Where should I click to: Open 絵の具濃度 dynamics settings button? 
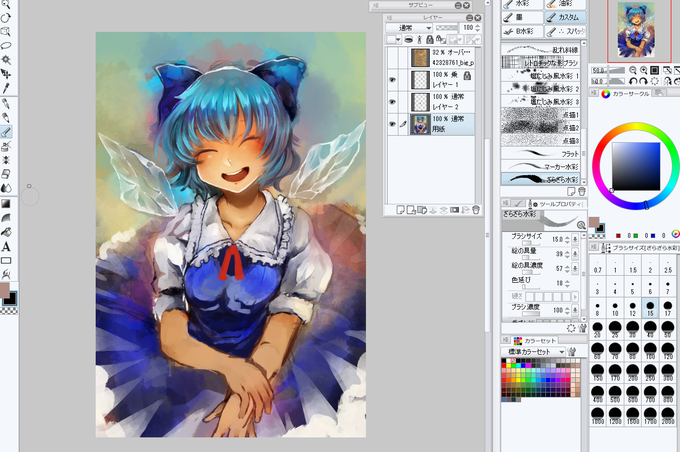(x=575, y=268)
